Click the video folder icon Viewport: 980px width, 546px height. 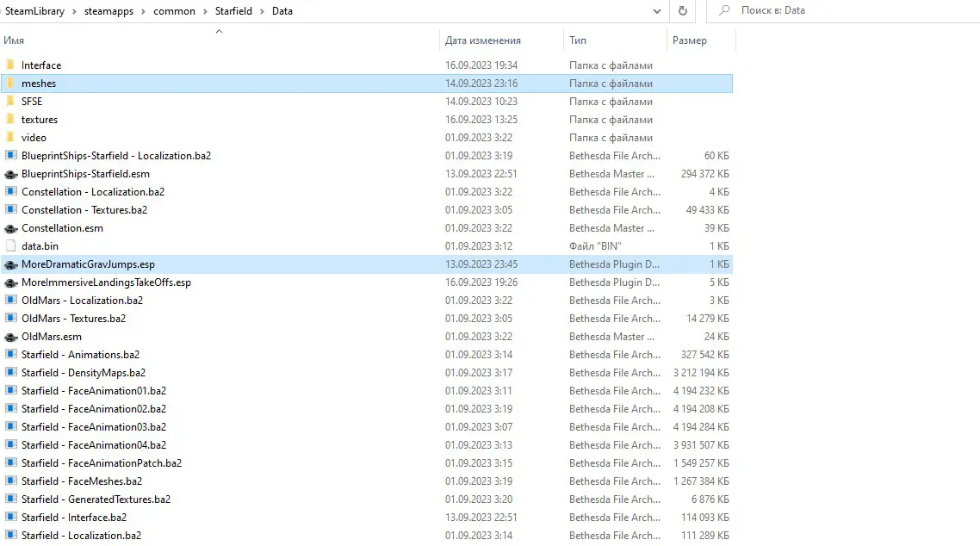coord(10,138)
